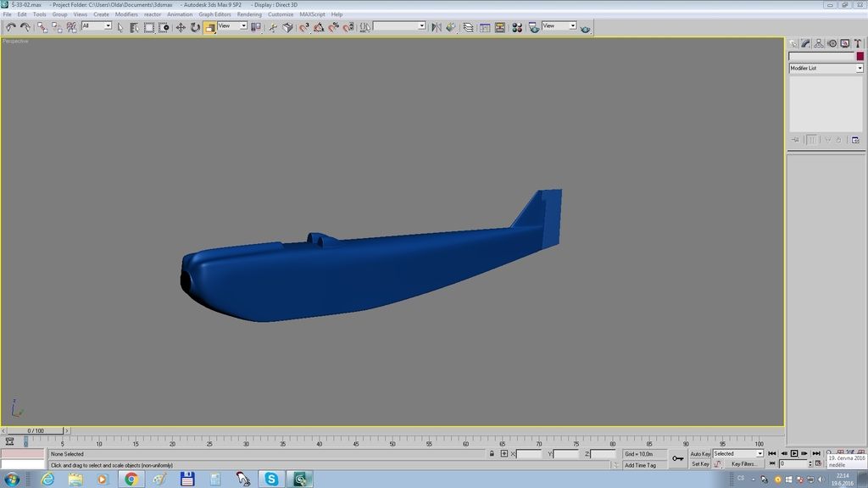Viewport: 868px width, 488px height.
Task: Open the Material Editor
Action: coord(516,27)
